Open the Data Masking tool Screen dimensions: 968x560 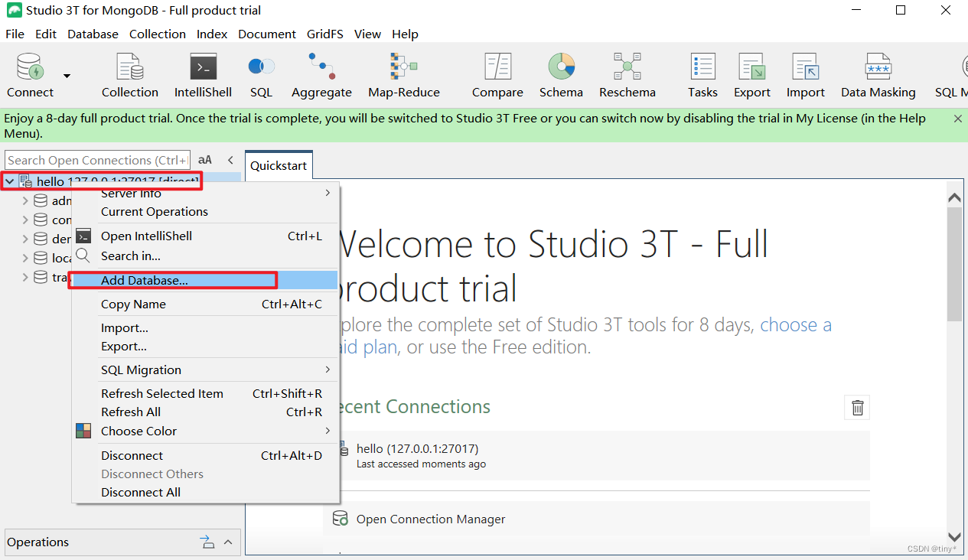(x=878, y=75)
